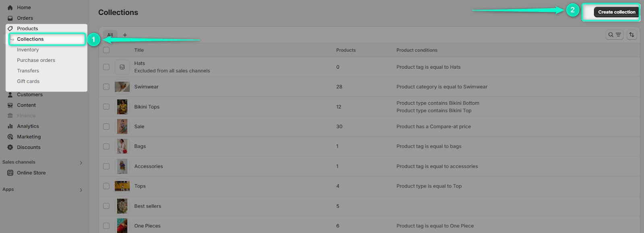
Task: Click the Discounts badge icon
Action: tap(10, 147)
